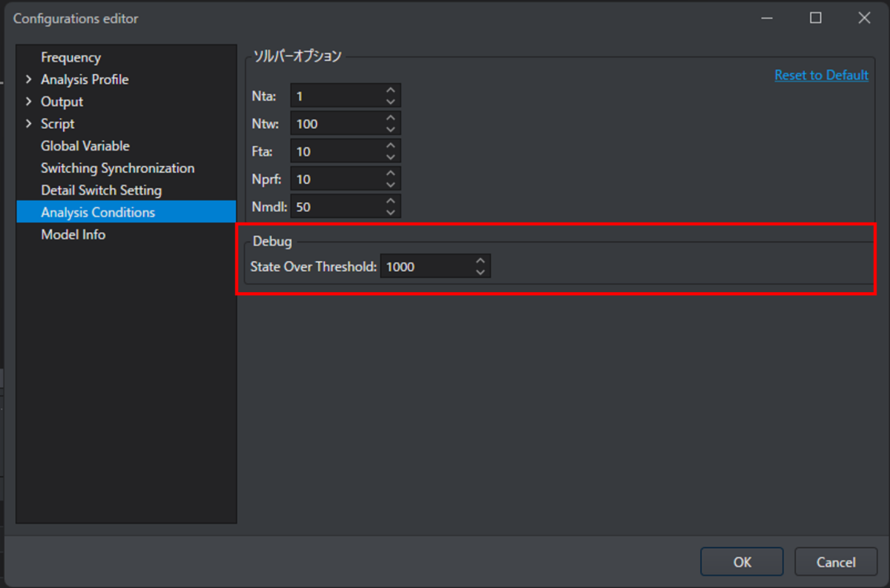Expand the Output tree node
890x588 pixels.
point(29,102)
